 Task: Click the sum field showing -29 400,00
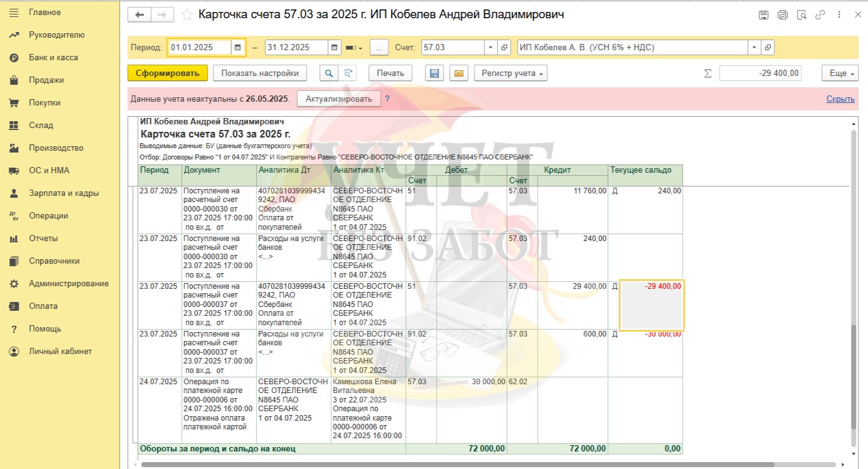coord(761,73)
